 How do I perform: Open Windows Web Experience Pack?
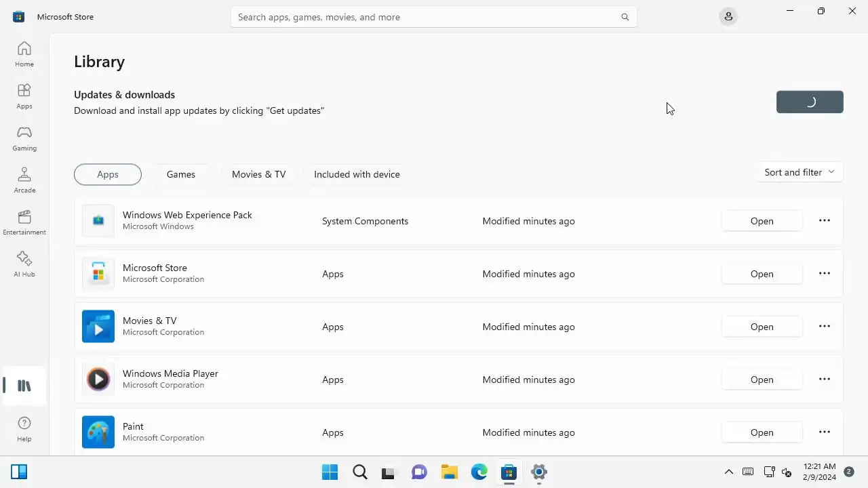(762, 221)
